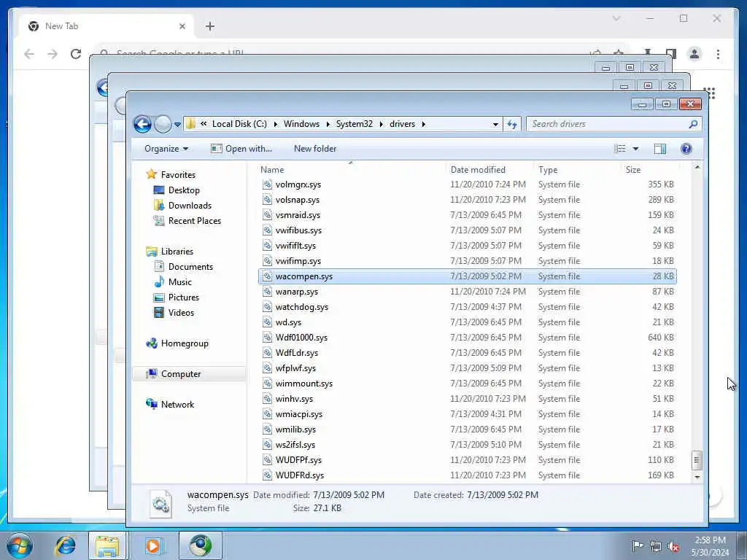747x560 pixels.
Task: Click the Open with... button
Action: coord(241,149)
